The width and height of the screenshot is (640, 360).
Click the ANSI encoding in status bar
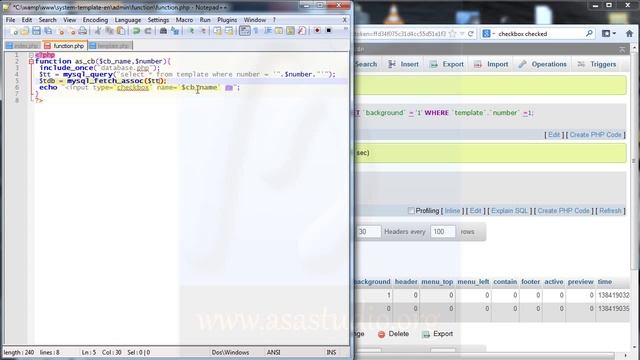coord(273,352)
